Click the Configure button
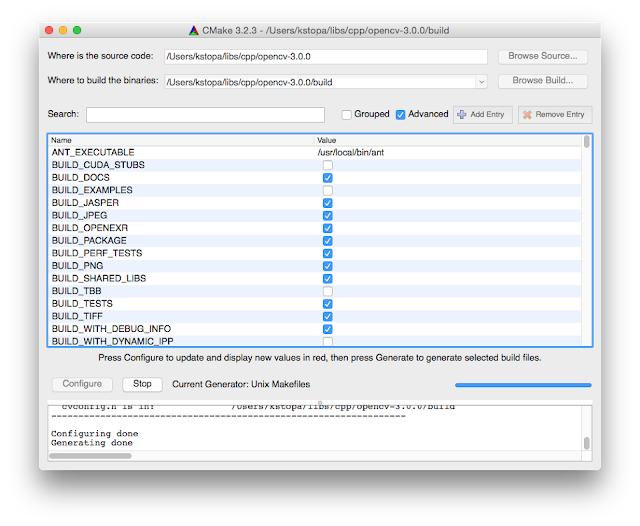 [82, 384]
